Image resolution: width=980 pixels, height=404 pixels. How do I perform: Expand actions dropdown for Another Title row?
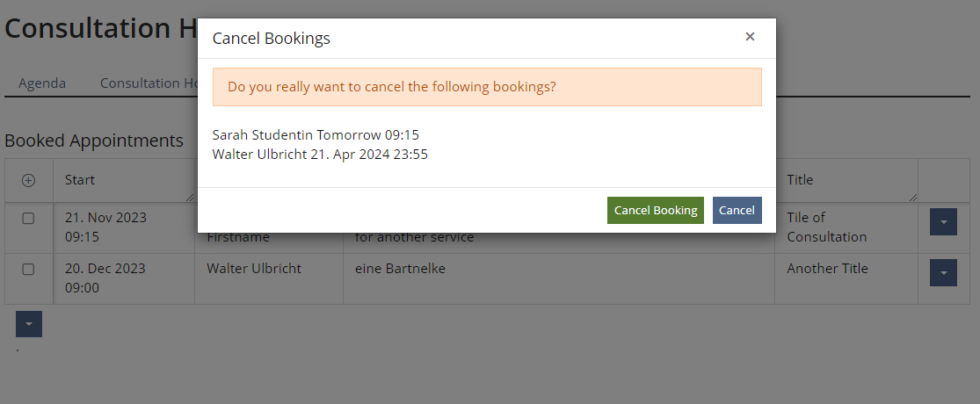tap(943, 274)
